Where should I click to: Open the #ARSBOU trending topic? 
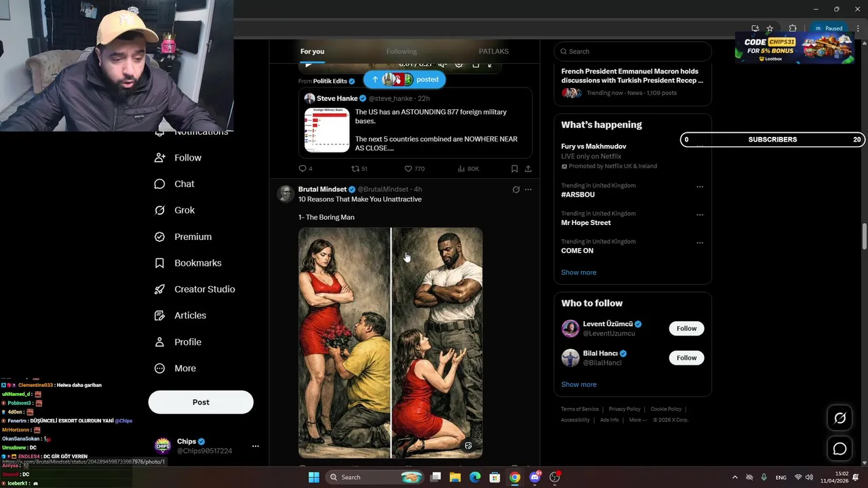tap(578, 195)
